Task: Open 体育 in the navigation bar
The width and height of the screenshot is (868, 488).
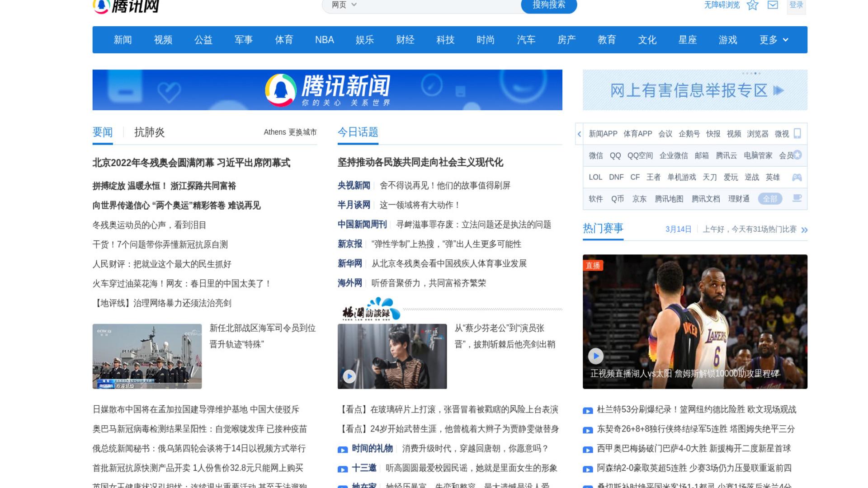Action: click(x=284, y=40)
